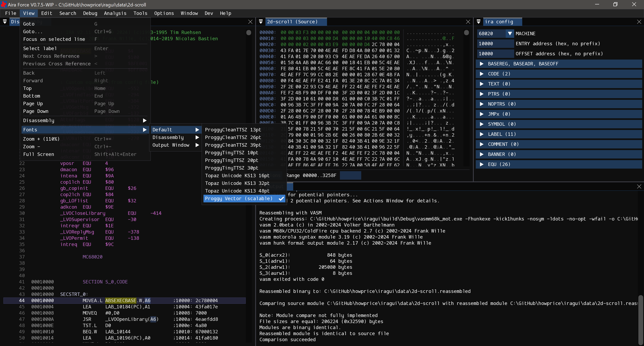644x346 pixels.
Task: Expand the BANNER (0) section
Action: [x=559, y=154]
